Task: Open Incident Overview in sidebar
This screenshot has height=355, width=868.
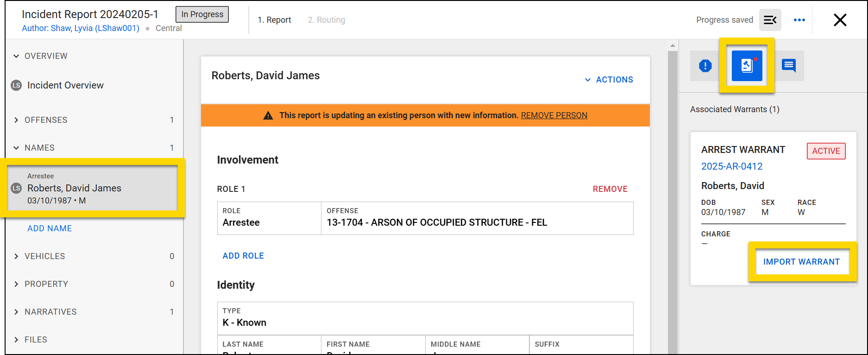Action: (65, 85)
